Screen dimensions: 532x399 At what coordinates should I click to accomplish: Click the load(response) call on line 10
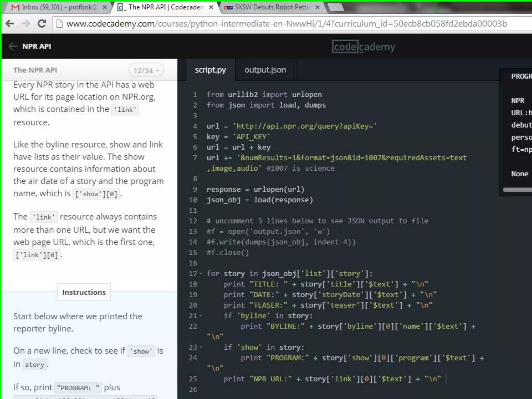(x=283, y=200)
